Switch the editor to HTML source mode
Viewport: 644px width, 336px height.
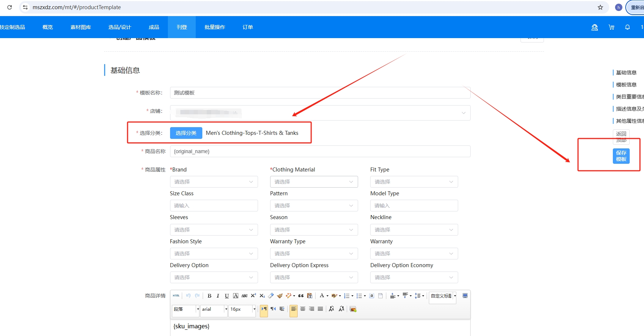tap(176, 296)
